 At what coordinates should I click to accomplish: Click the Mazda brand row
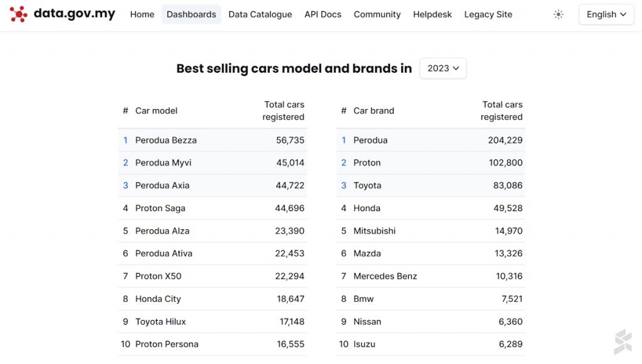(x=431, y=254)
